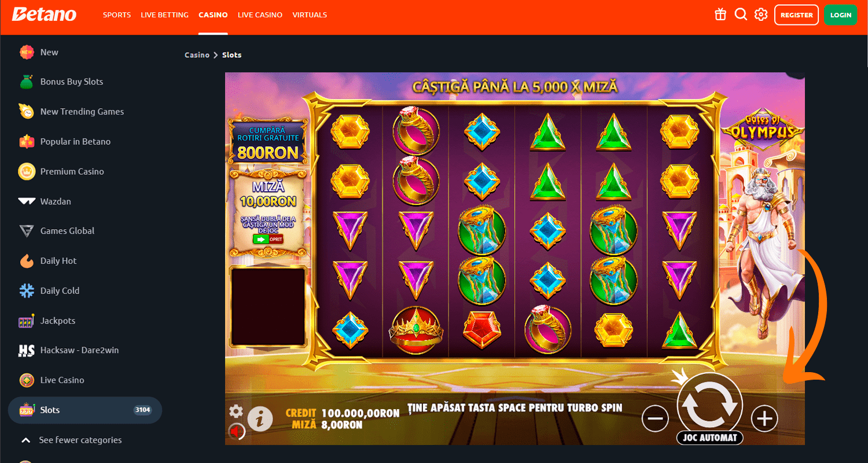Go to the Virtuals menu item

coord(310,15)
